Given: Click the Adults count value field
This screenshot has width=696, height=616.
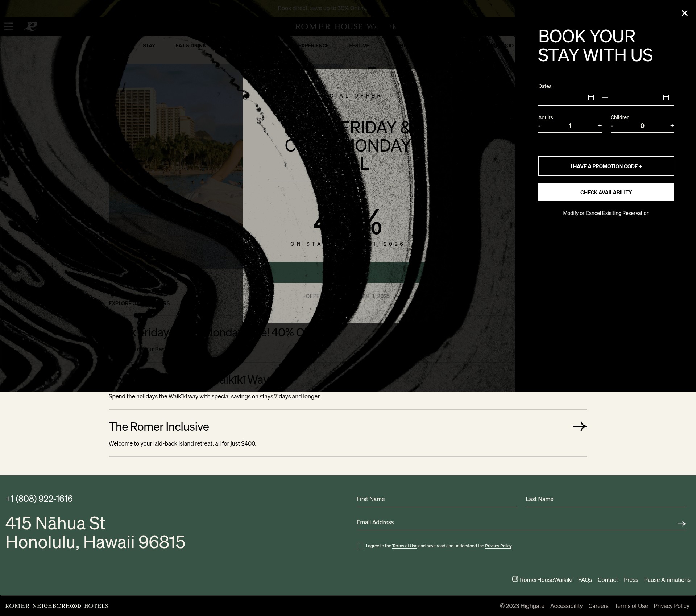Looking at the screenshot, I should [x=570, y=126].
